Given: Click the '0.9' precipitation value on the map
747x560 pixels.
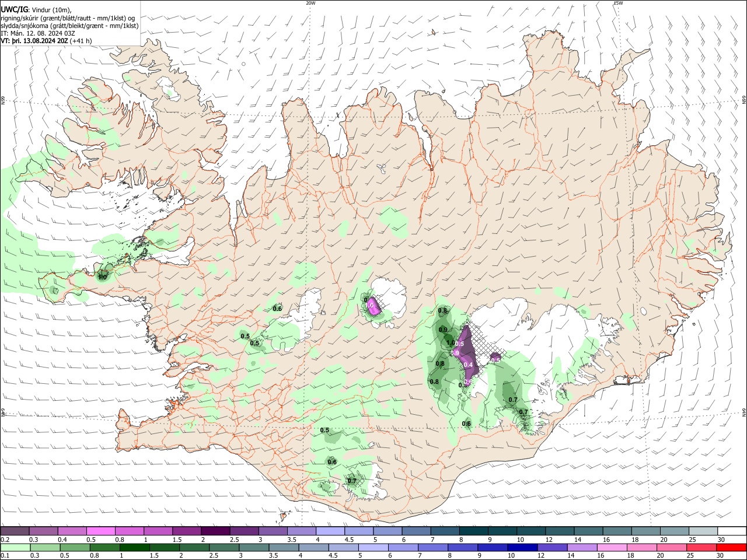Looking at the screenshot, I should pyautogui.click(x=443, y=330).
